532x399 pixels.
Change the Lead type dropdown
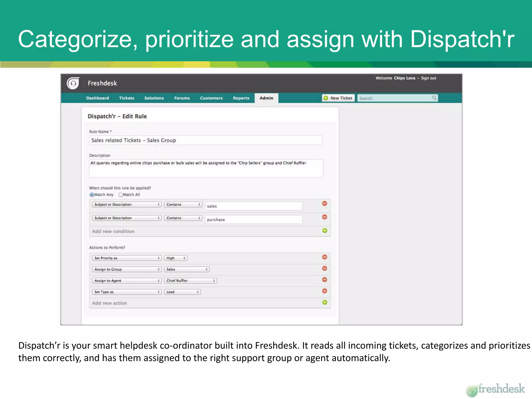pyautogui.click(x=182, y=292)
